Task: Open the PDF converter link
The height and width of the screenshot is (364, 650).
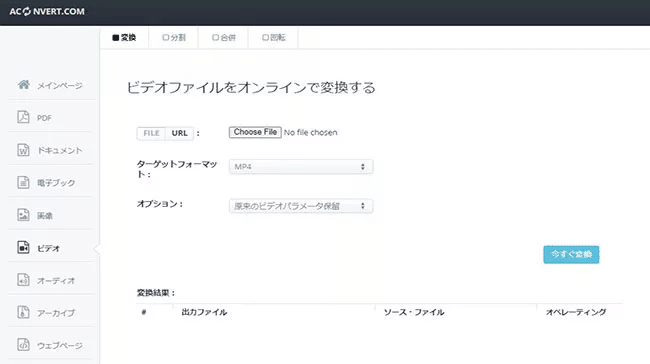Action: 44,118
